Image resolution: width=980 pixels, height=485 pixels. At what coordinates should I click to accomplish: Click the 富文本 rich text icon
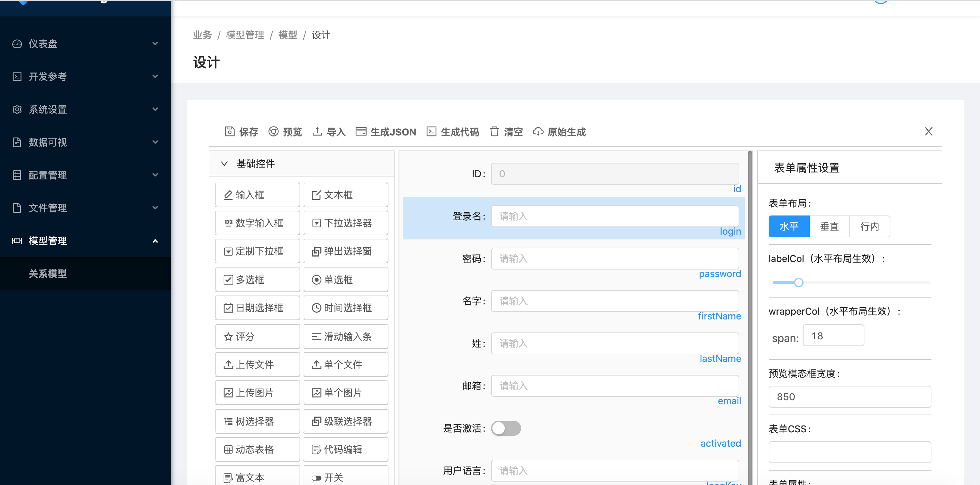(228, 478)
